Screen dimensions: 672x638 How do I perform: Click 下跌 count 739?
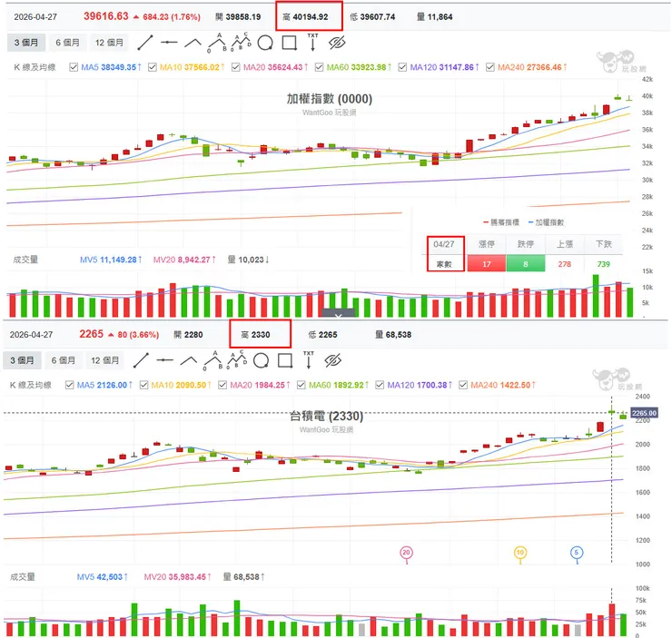click(x=603, y=264)
